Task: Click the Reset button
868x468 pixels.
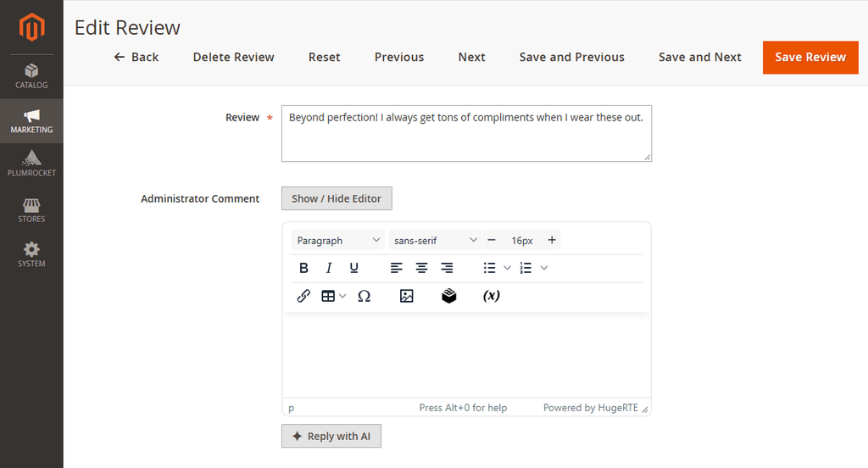Action: tap(325, 57)
